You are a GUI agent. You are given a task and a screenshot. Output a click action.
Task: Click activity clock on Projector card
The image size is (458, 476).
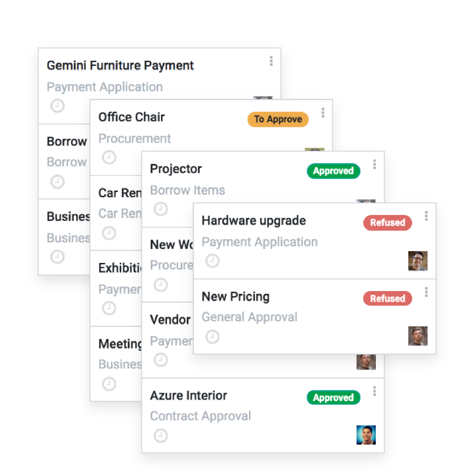[x=161, y=209]
